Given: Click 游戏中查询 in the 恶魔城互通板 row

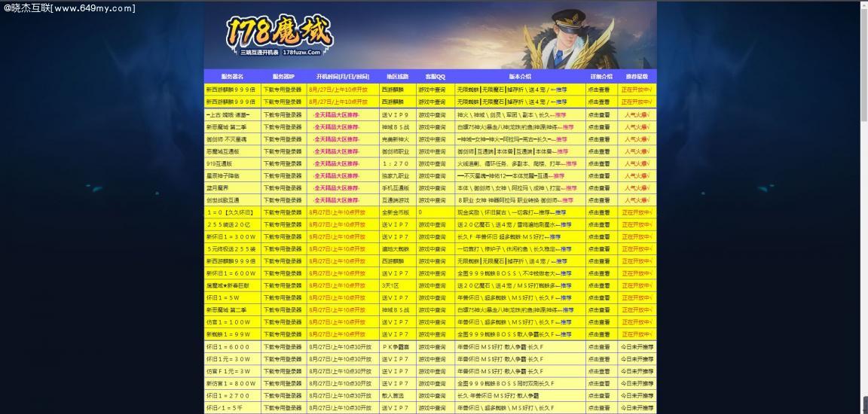Looking at the screenshot, I should (432, 151).
